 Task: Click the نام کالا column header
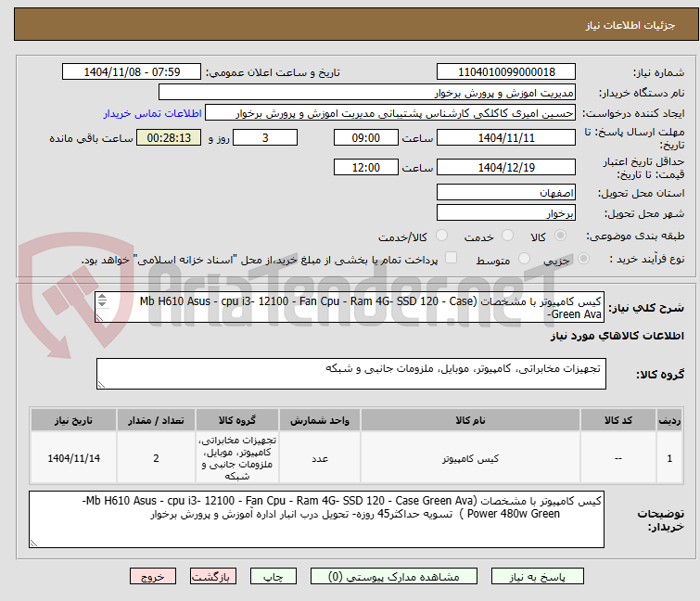pyautogui.click(x=470, y=420)
